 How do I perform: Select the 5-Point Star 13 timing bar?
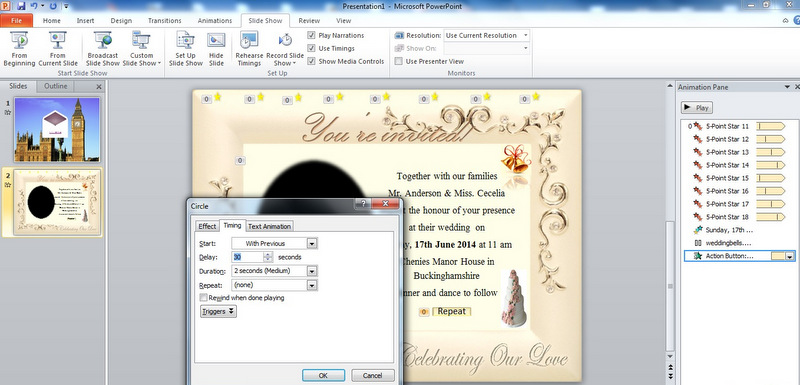770,152
